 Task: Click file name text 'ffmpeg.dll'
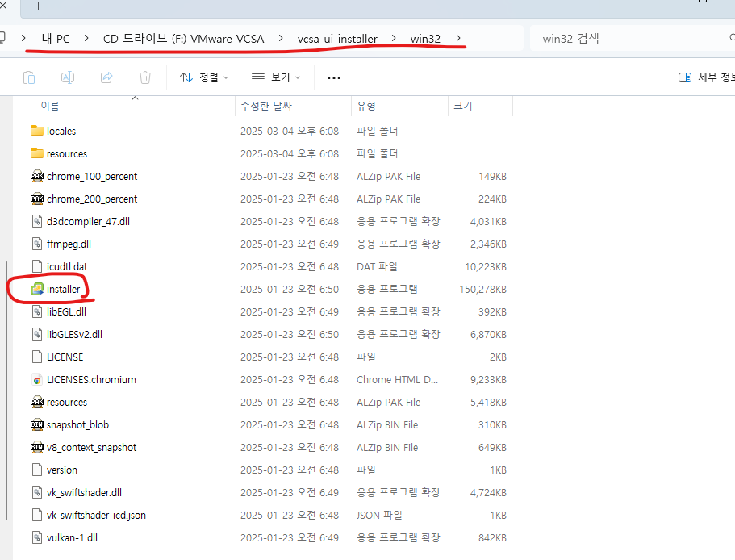click(x=69, y=244)
